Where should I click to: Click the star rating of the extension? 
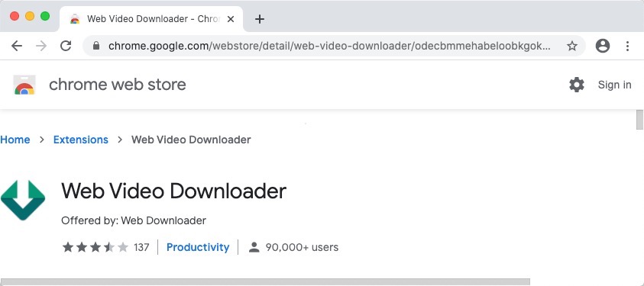coord(95,247)
